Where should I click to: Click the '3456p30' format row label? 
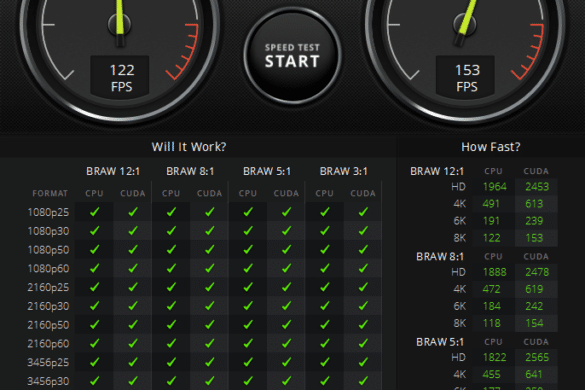point(48,381)
